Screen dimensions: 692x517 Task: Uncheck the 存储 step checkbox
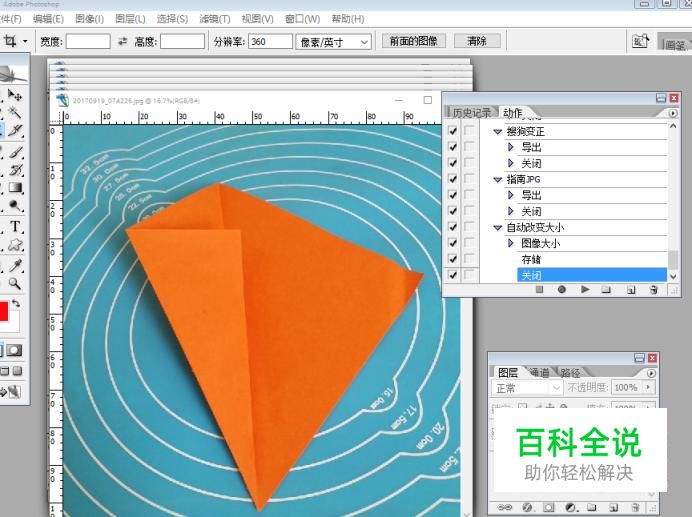coord(452,259)
